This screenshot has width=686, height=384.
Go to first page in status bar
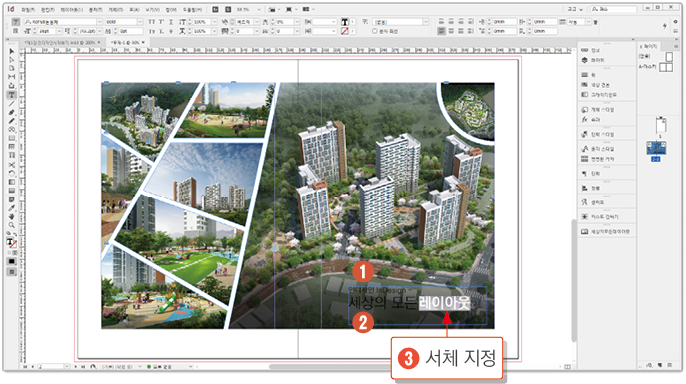[x=25, y=367]
